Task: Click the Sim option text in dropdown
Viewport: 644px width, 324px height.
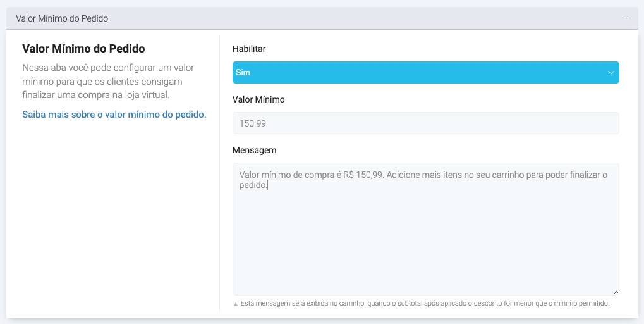Action: click(x=243, y=73)
